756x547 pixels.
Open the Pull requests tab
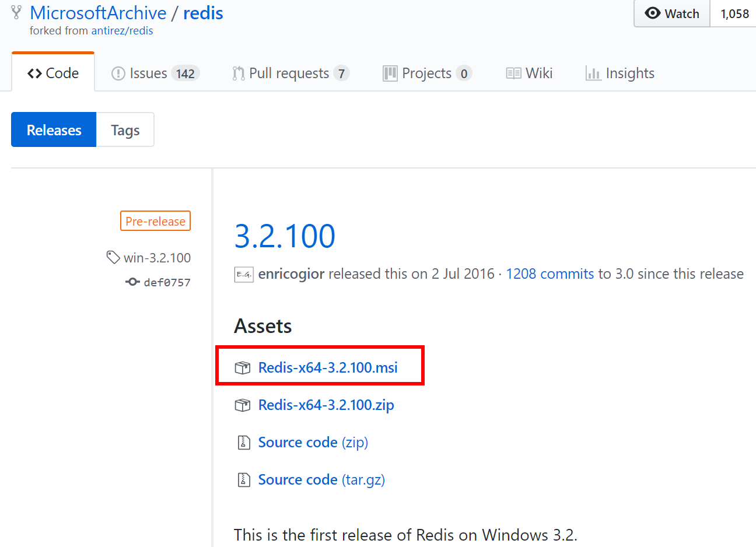coord(290,73)
